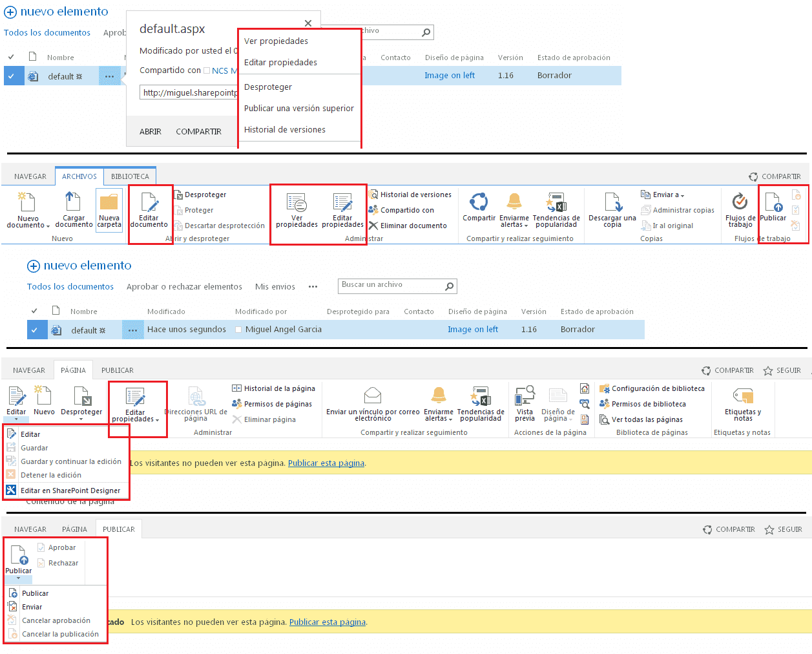This screenshot has height=654, width=812.
Task: Click the callout URL field
Action: click(x=189, y=93)
